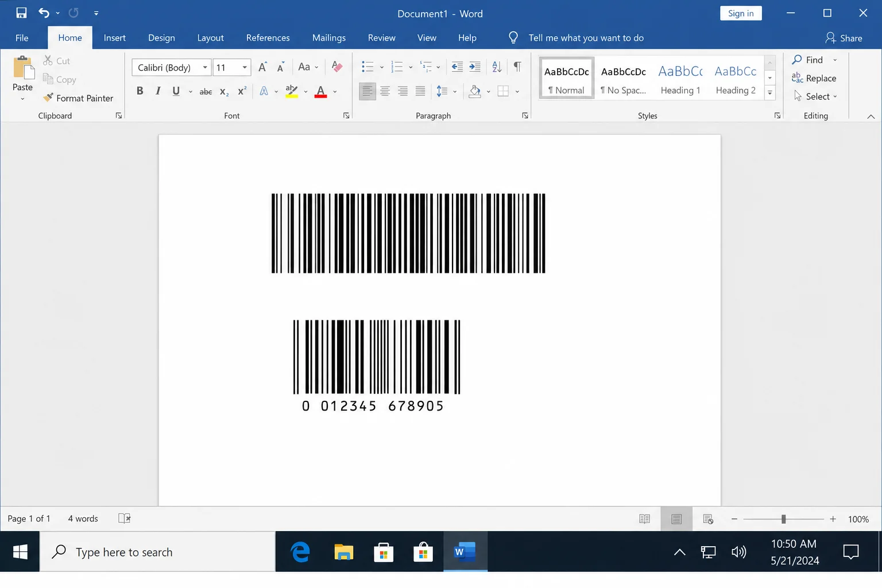882x588 pixels.
Task: Switch to Read Mode view
Action: tap(645, 519)
